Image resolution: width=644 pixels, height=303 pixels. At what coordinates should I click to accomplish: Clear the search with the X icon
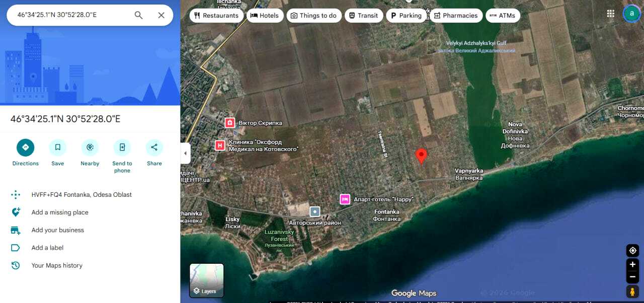coord(161,15)
